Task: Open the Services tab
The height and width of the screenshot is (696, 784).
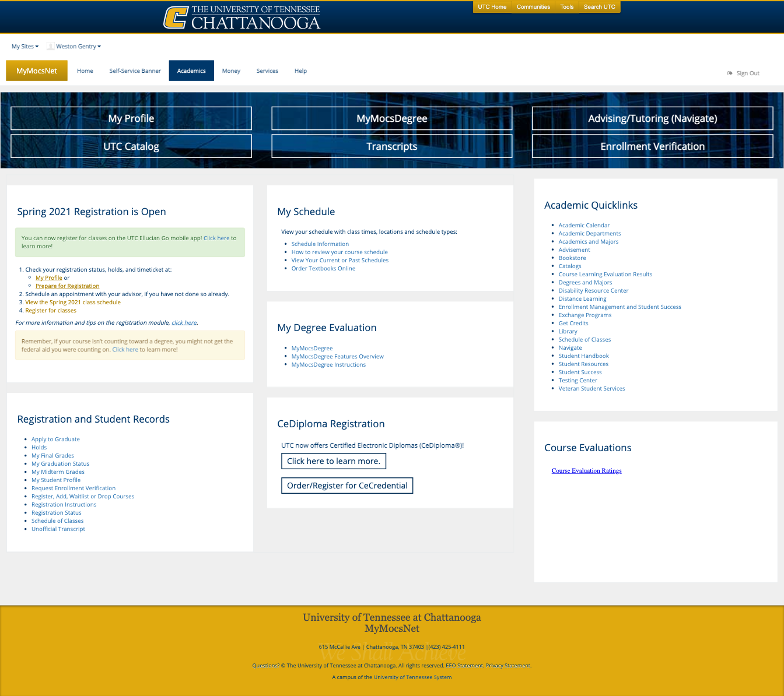Action: pos(267,71)
